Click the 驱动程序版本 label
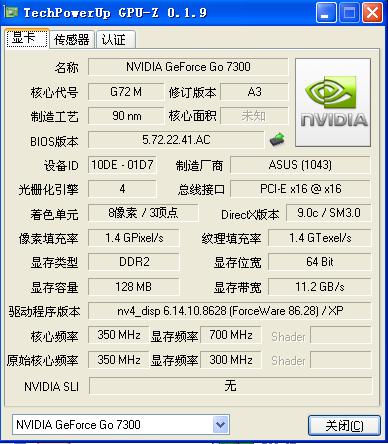 pos(45,312)
